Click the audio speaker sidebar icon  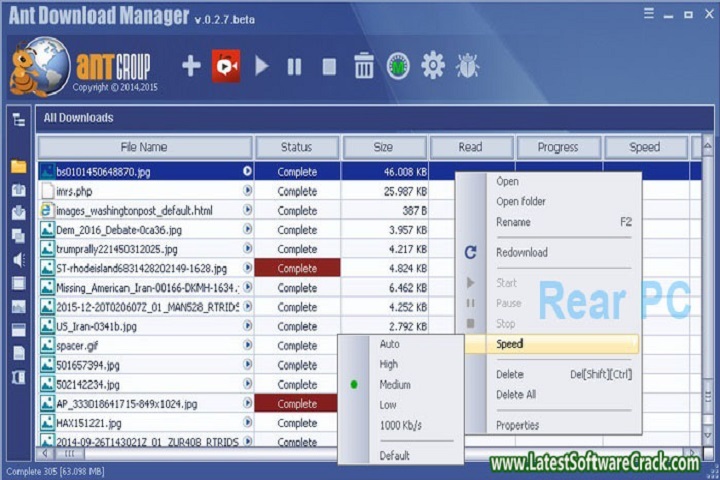coord(19,260)
